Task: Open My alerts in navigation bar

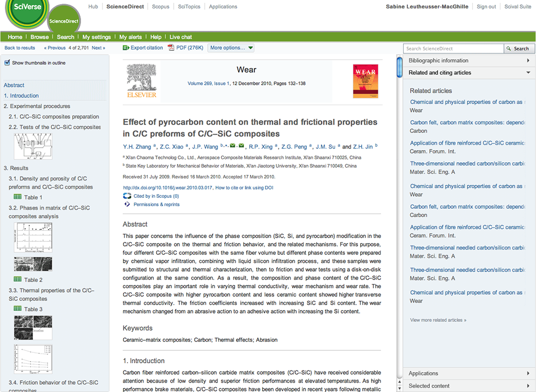Action: click(x=130, y=37)
